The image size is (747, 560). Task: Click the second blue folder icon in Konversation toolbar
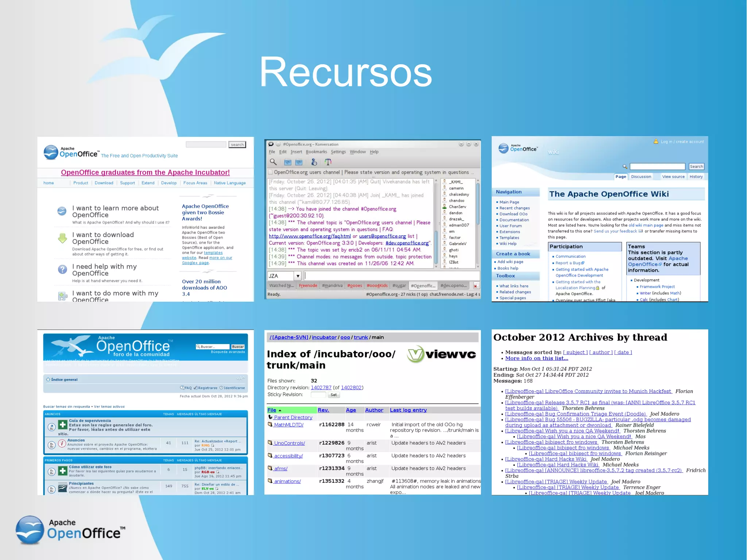tap(299, 162)
